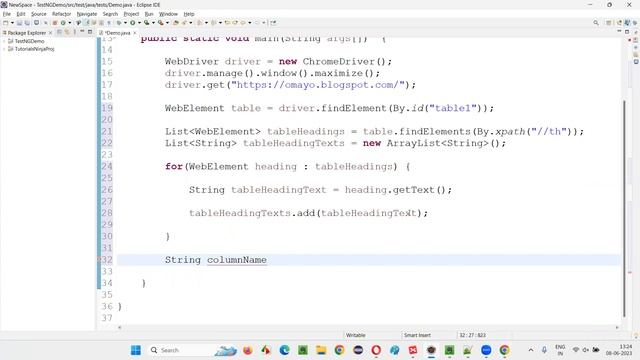Open the Windows Start menu
Screen dimensions: 640x360
[136, 350]
